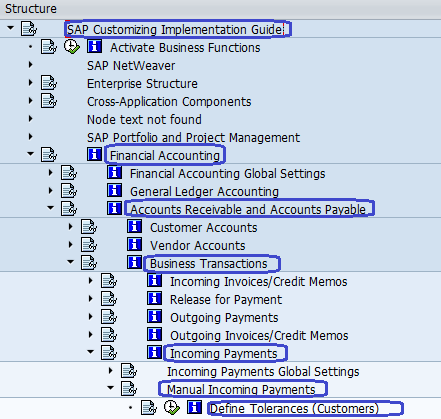The width and height of the screenshot is (441, 419).
Task: Click info icon beside Define Tolerances (Customers)
Action: (194, 407)
